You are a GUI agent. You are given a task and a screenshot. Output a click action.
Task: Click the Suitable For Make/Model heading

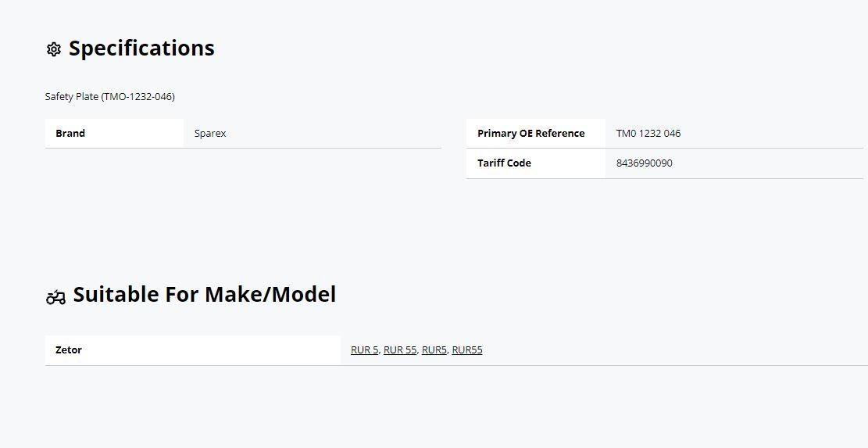pos(205,294)
